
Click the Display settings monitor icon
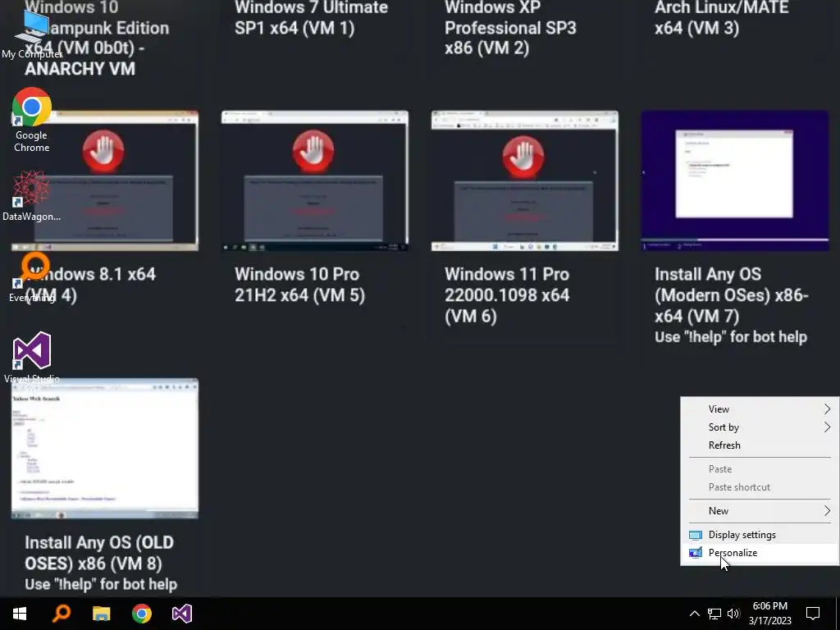(696, 535)
